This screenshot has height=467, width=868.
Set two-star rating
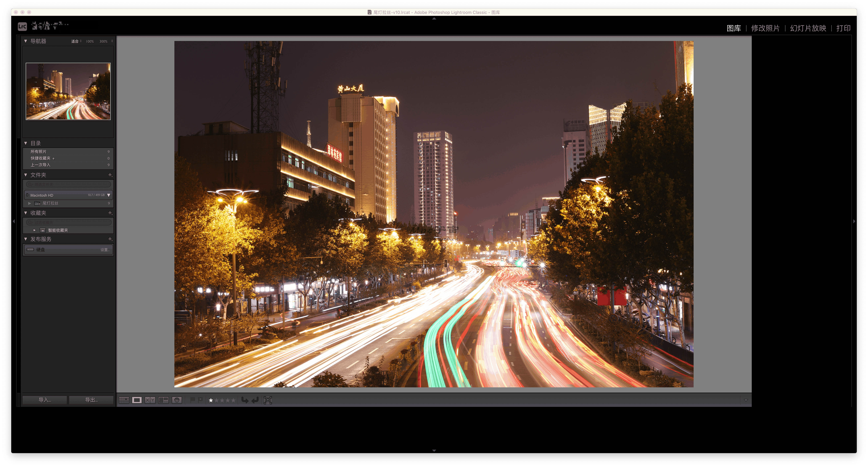pos(217,400)
